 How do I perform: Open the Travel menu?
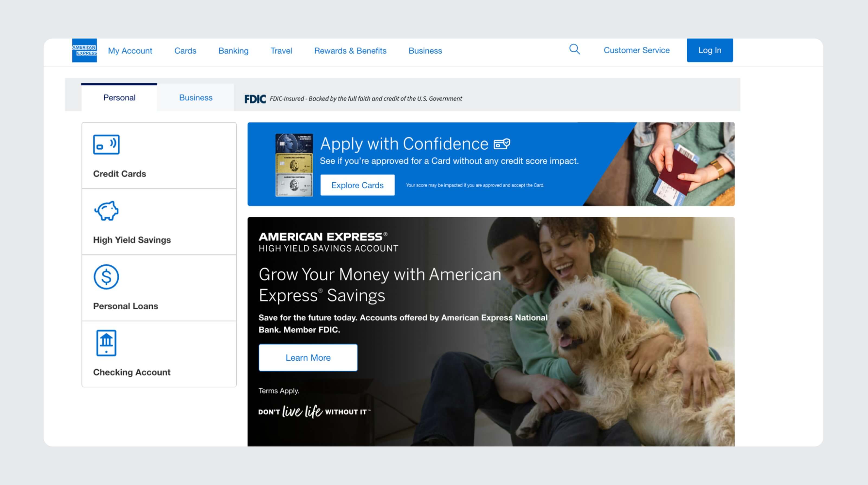[x=281, y=50]
